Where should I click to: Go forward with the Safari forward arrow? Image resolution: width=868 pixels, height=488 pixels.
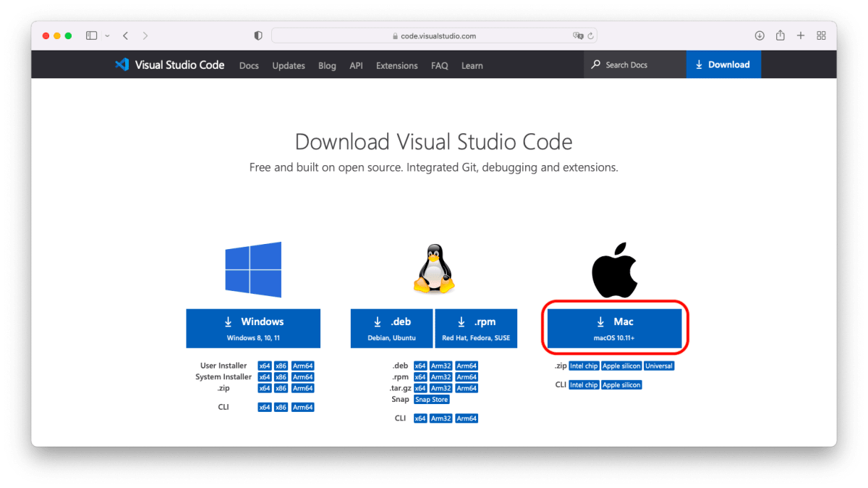point(145,35)
